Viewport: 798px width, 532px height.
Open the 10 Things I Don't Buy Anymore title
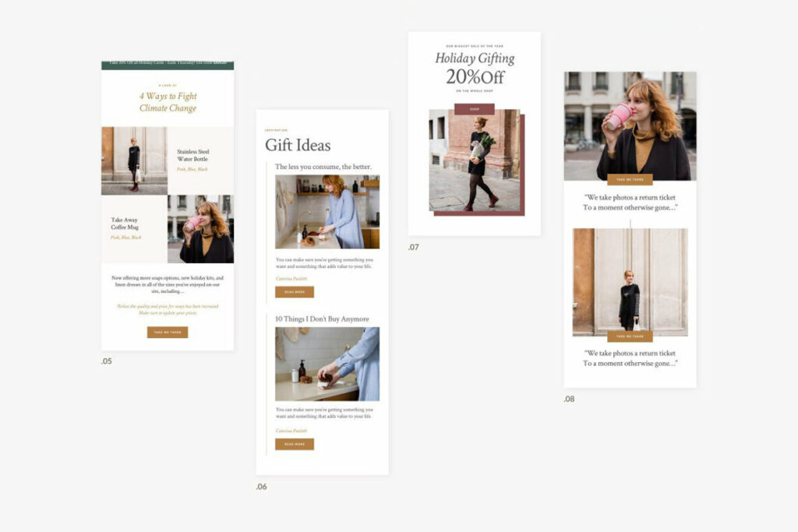coord(322,319)
